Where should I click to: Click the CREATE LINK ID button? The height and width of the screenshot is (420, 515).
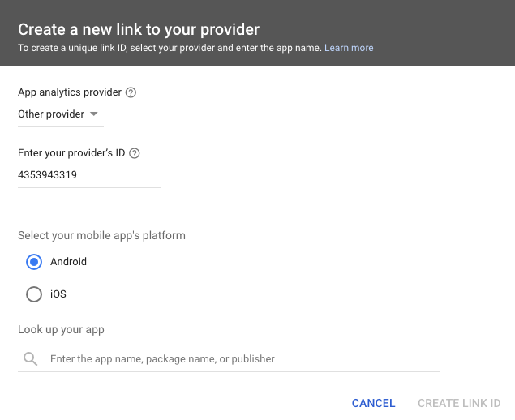coord(459,403)
